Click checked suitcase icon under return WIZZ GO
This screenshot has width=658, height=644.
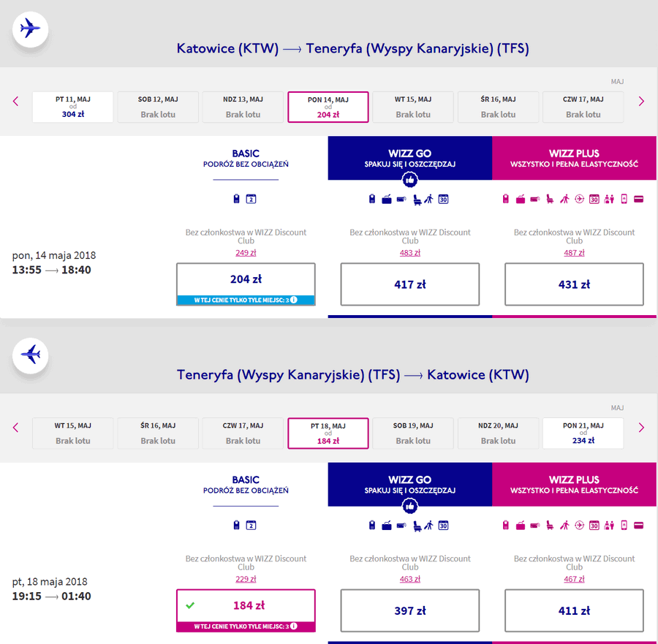pyautogui.click(x=387, y=526)
